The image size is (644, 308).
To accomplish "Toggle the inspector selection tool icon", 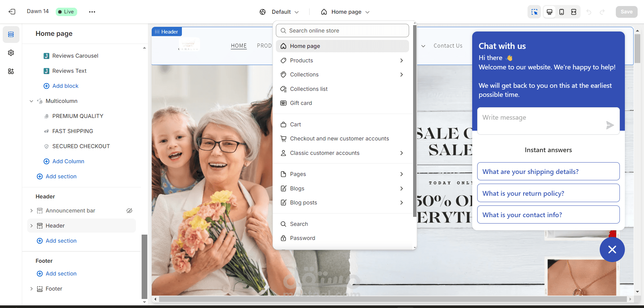I will click(x=534, y=12).
